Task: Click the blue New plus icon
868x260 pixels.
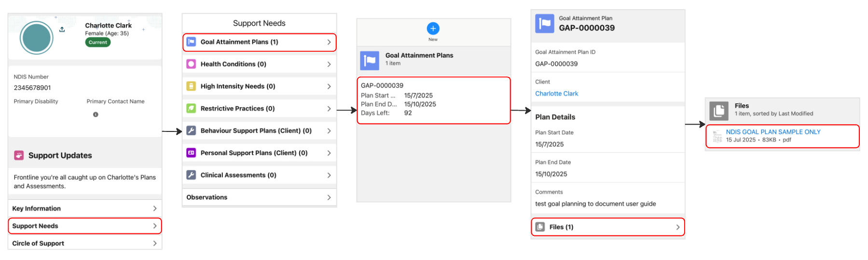Action: coord(433,29)
